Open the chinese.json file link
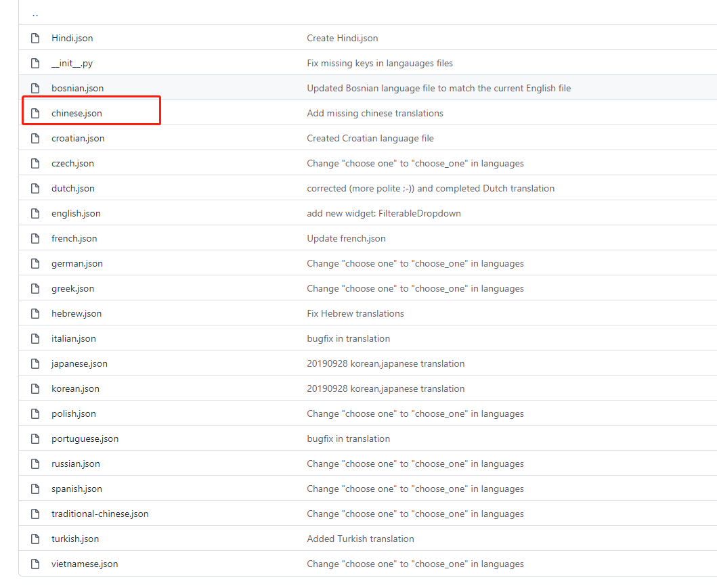717x588 pixels. [x=77, y=113]
